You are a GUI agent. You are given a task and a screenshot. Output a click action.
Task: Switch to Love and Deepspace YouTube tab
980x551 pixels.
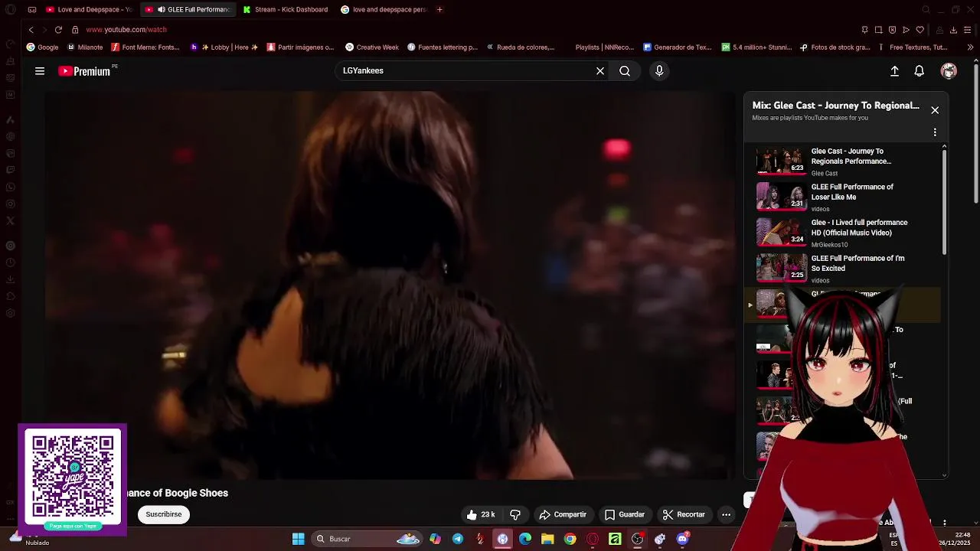(90, 10)
